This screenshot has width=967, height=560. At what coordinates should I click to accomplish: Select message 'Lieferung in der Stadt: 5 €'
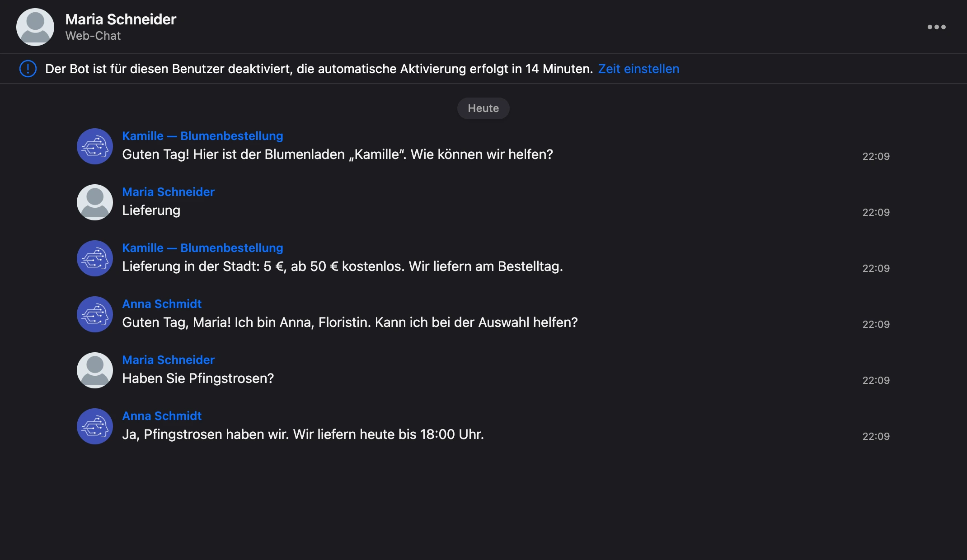tap(343, 266)
